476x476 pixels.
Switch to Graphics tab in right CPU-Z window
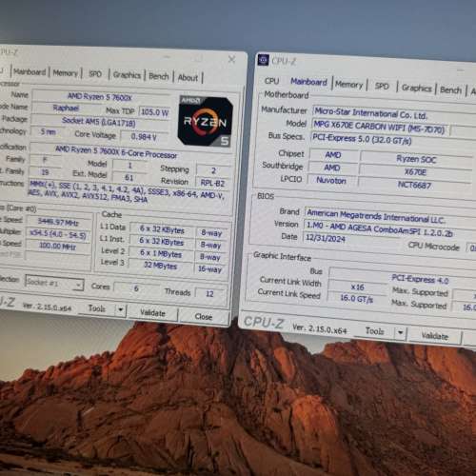(x=417, y=88)
